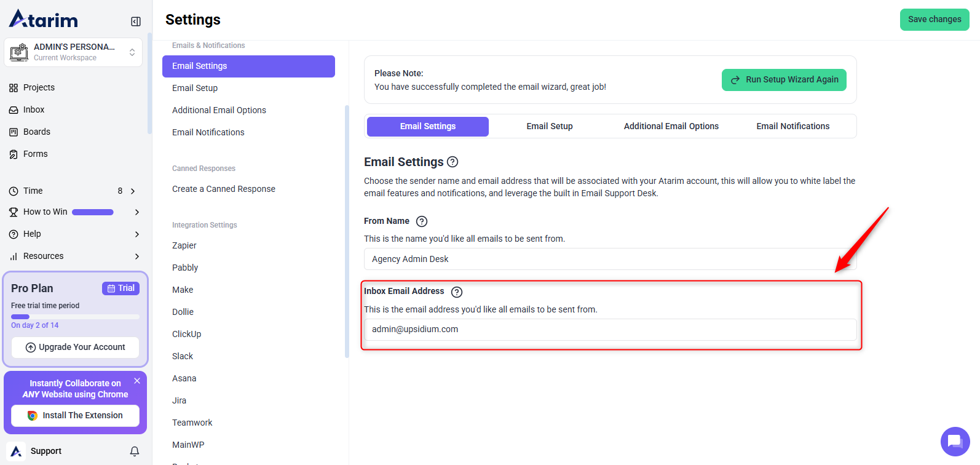
Task: Expand the Resources menu
Action: click(136, 256)
